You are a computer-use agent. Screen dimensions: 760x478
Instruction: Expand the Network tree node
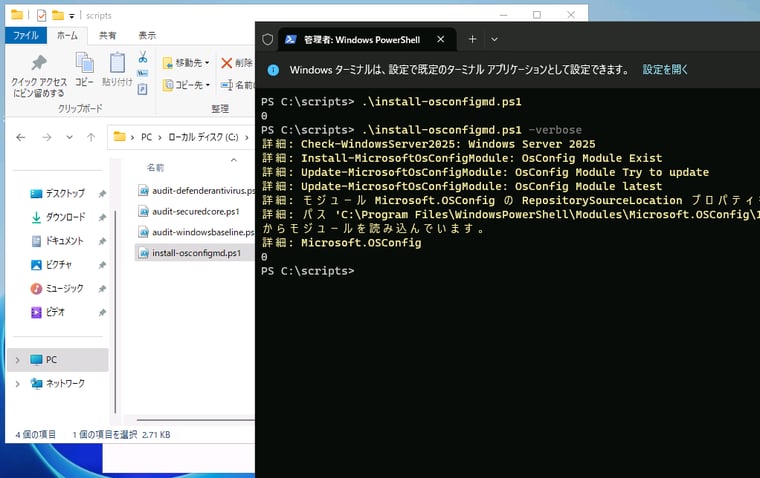[x=17, y=384]
